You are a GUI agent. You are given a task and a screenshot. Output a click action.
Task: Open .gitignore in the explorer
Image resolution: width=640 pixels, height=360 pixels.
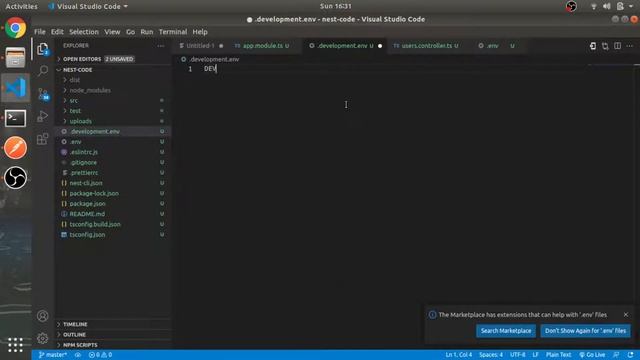[x=113, y=162]
